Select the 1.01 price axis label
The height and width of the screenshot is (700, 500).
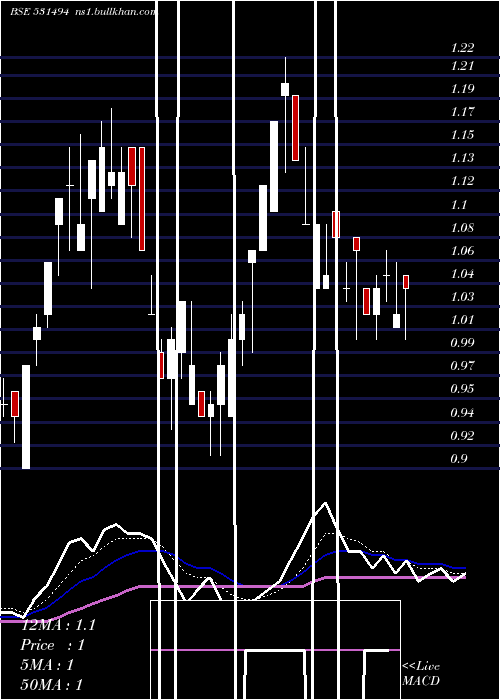(462, 320)
